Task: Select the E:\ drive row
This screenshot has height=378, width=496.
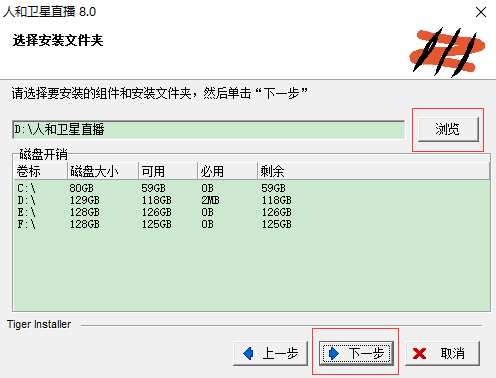Action: 252,212
